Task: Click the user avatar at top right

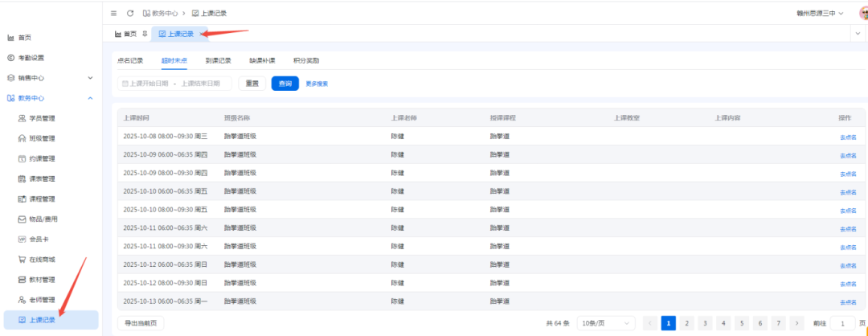Action: 862,14
